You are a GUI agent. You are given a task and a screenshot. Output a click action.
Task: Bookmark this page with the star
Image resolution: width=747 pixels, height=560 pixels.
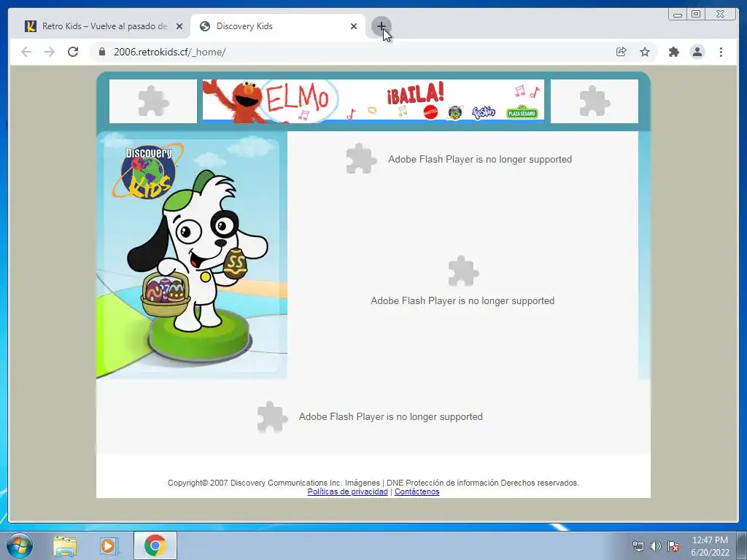(645, 52)
